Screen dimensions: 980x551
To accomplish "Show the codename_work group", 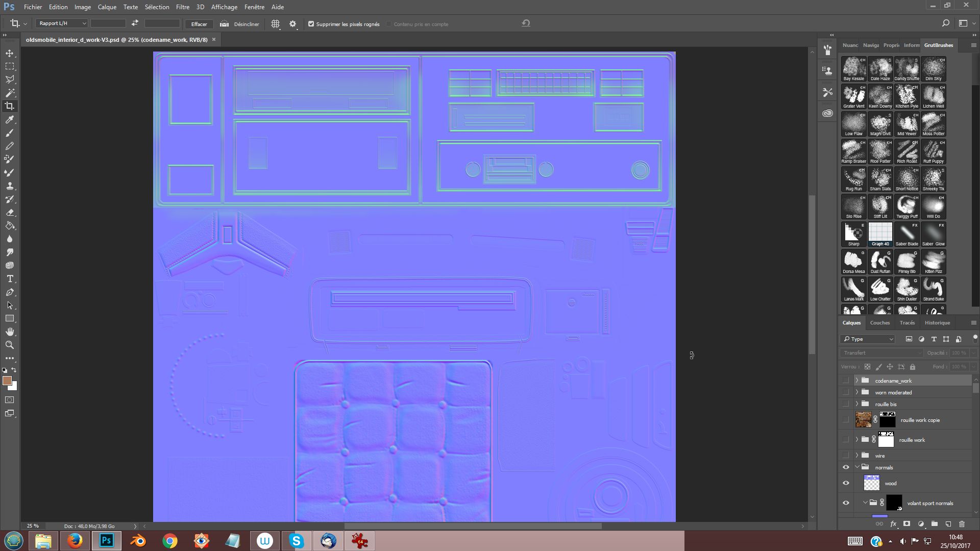I will (846, 381).
